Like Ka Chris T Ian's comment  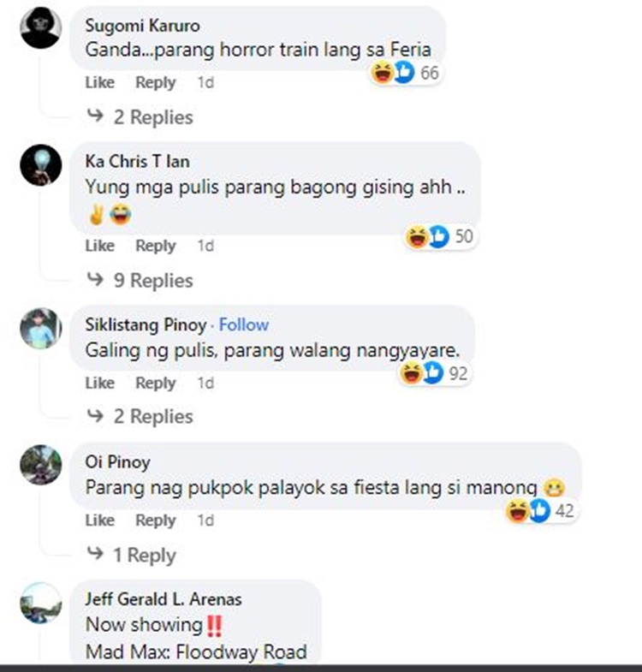click(x=100, y=246)
